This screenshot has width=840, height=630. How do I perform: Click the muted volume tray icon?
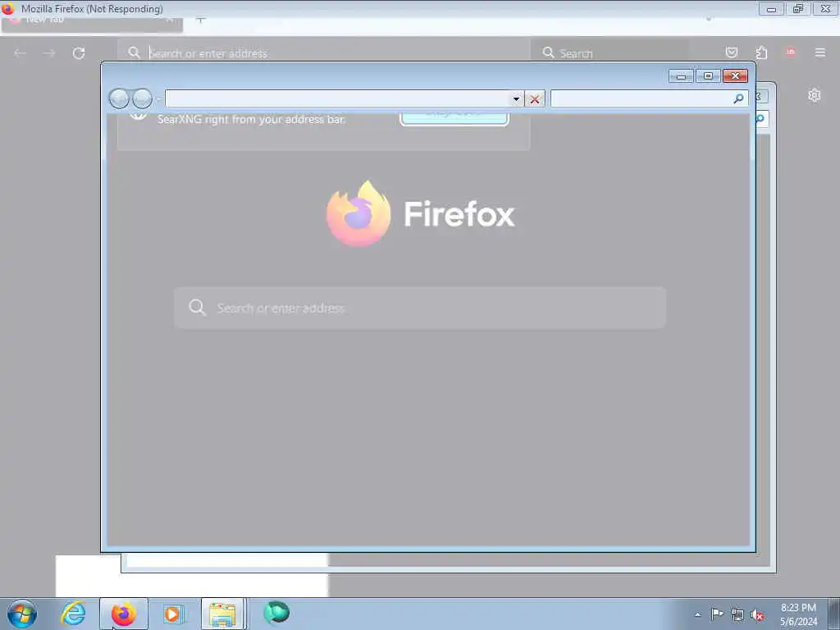pos(757,615)
